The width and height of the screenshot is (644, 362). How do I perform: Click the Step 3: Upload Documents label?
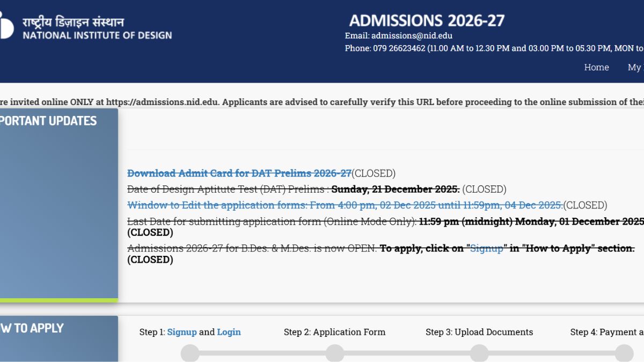pos(479,332)
